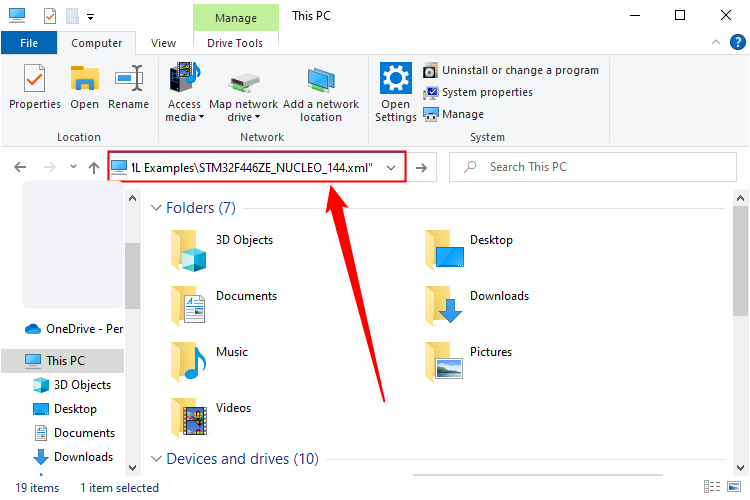Click the Rename ribbon icon

coord(128,80)
